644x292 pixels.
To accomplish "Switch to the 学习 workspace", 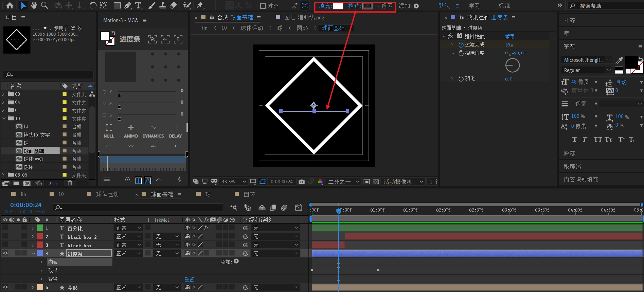I will tap(474, 6).
